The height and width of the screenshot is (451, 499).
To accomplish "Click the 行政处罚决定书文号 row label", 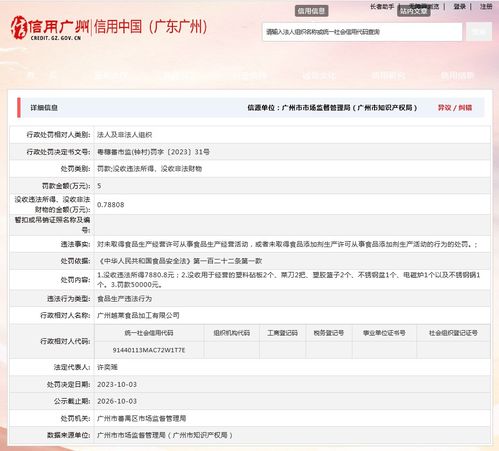I will click(x=58, y=152).
